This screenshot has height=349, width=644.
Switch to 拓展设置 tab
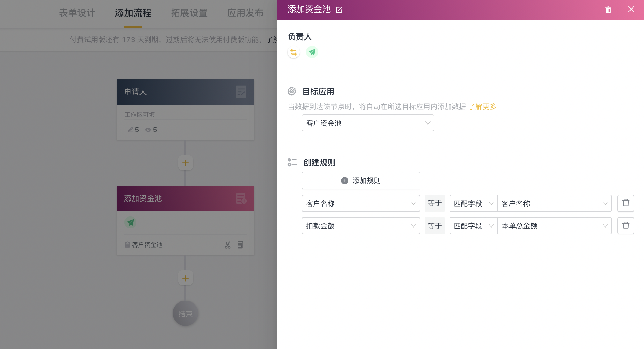pyautogui.click(x=189, y=13)
